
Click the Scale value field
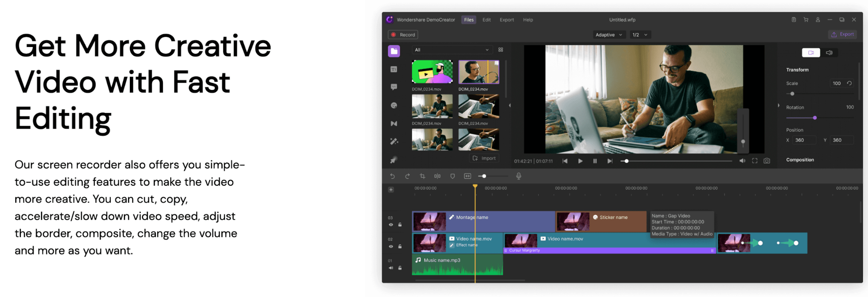pos(837,83)
